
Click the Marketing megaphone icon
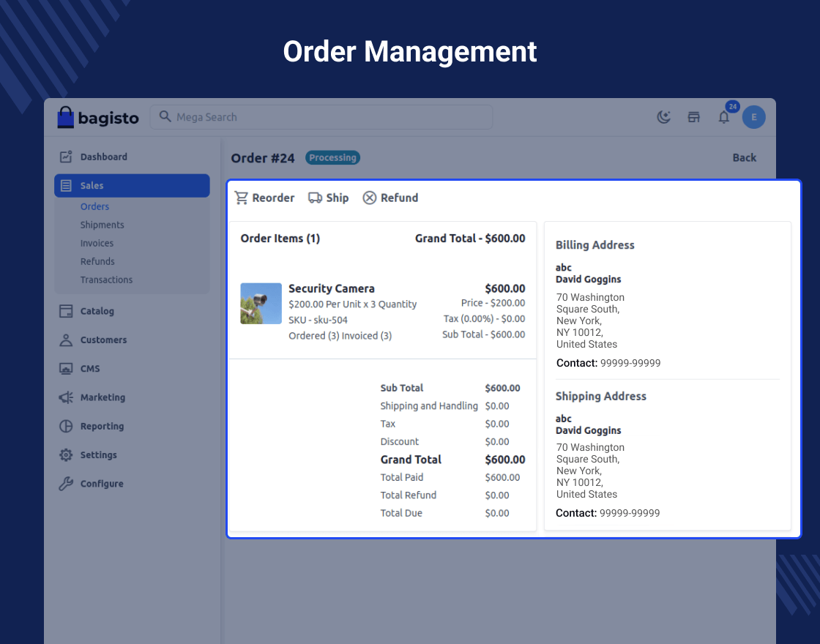pos(66,397)
